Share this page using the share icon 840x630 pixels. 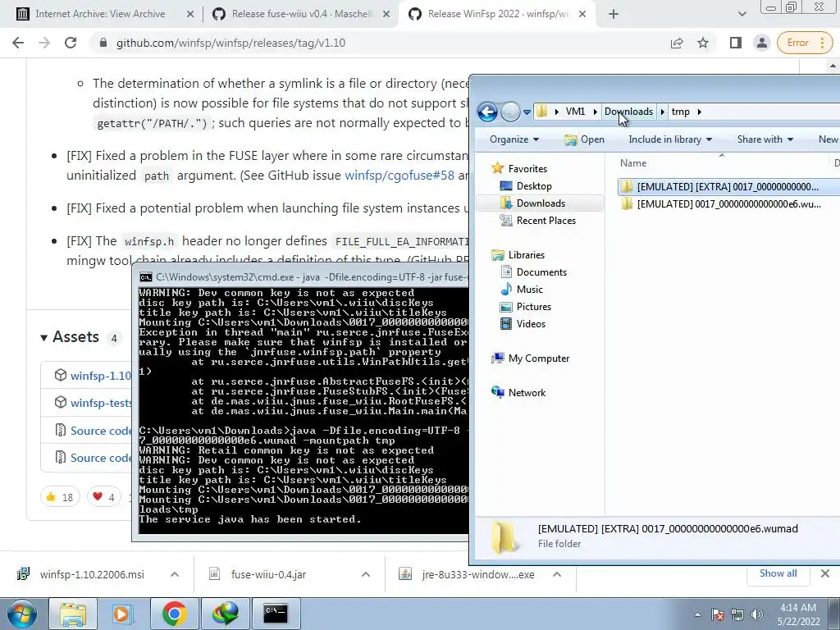coord(677,43)
